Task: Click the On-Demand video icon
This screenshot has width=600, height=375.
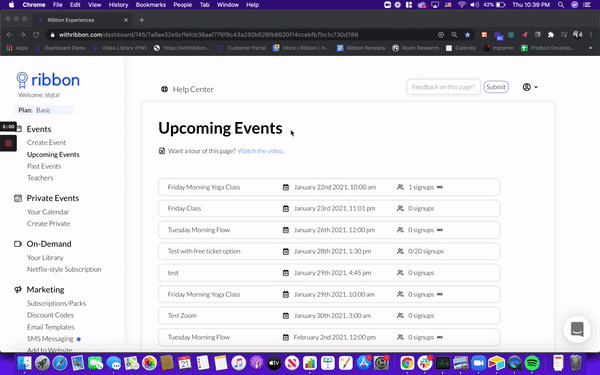Action: 18,244
